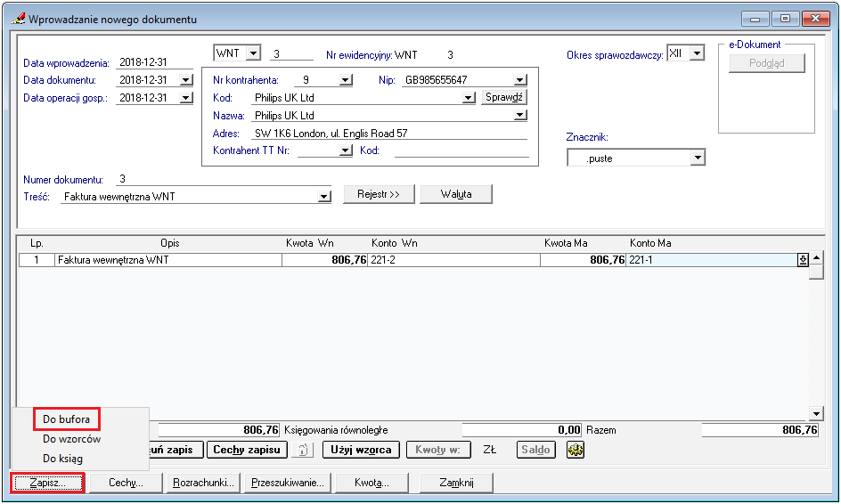Screen dimensions: 841x504
Task: Click the Kwota Wn cell 806,76
Action: 325,260
